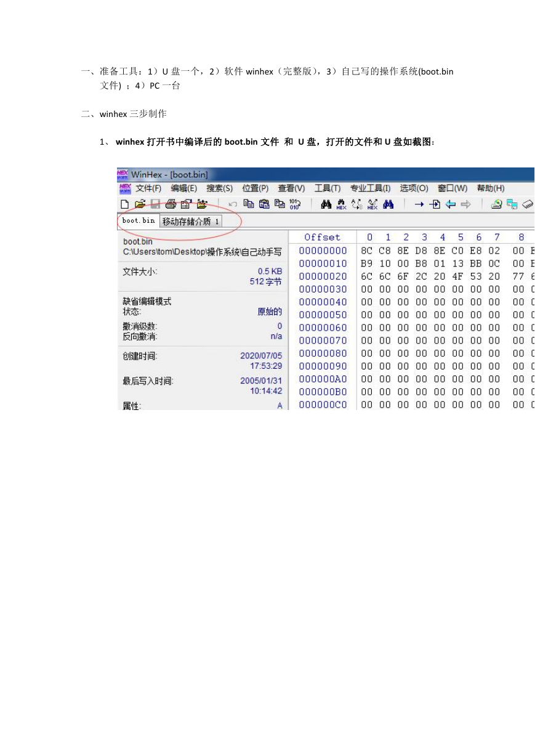The height and width of the screenshot is (756, 535).
Task: Click the Continue Search binoculars icon
Action: pyautogui.click(x=388, y=204)
